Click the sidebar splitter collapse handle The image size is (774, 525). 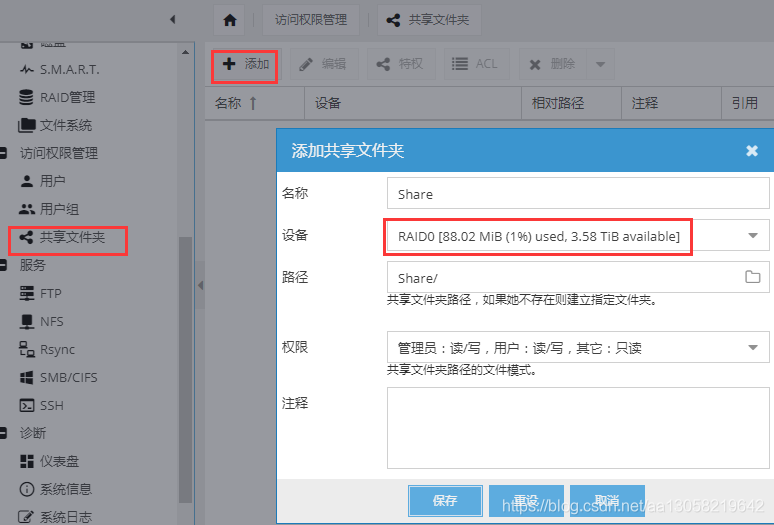[200, 285]
